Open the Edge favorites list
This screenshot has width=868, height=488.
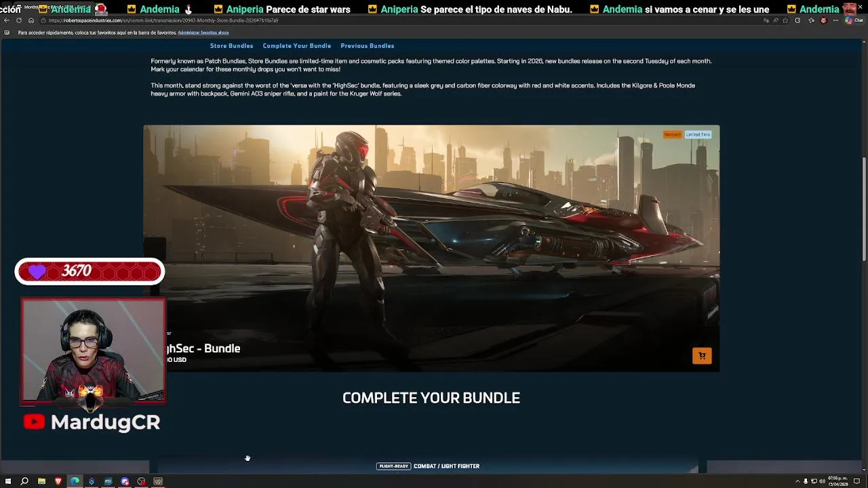point(811,20)
